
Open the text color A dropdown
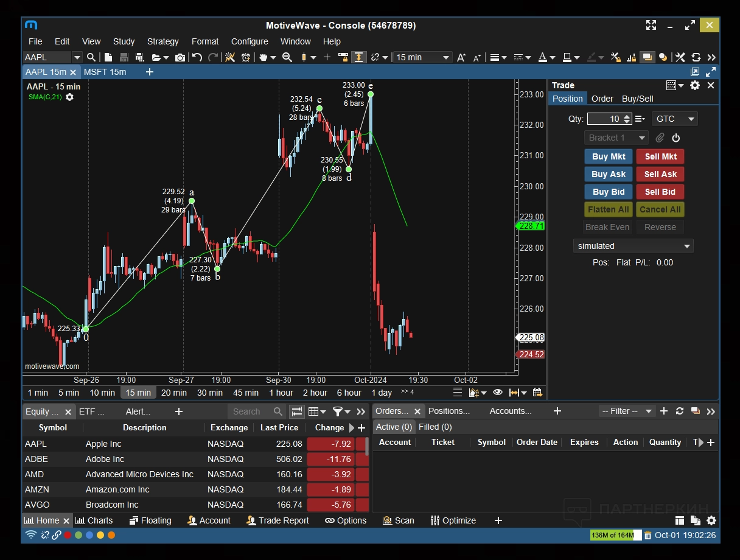tap(546, 57)
